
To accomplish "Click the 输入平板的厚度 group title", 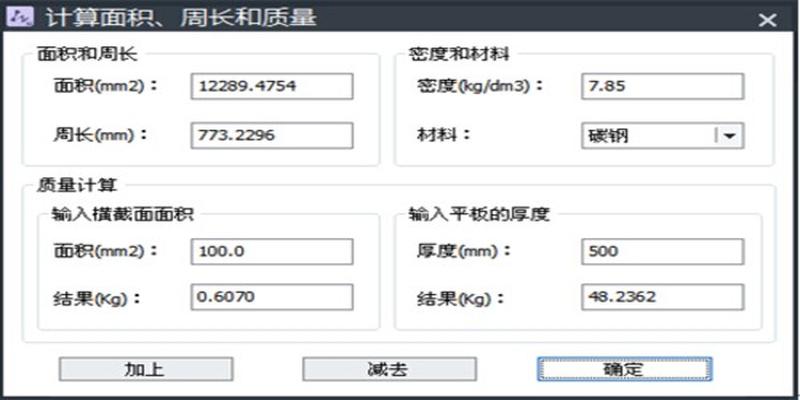I will pyautogui.click(x=479, y=215).
